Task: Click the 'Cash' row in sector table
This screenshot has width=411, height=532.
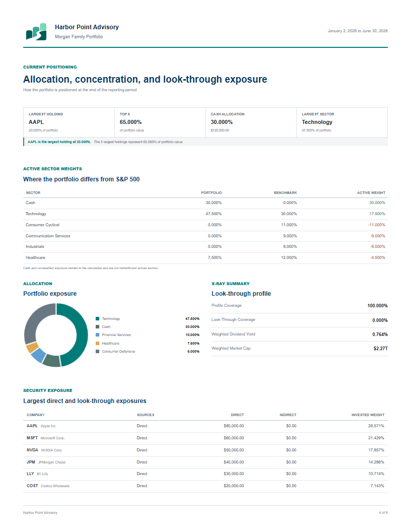Action: (x=205, y=203)
